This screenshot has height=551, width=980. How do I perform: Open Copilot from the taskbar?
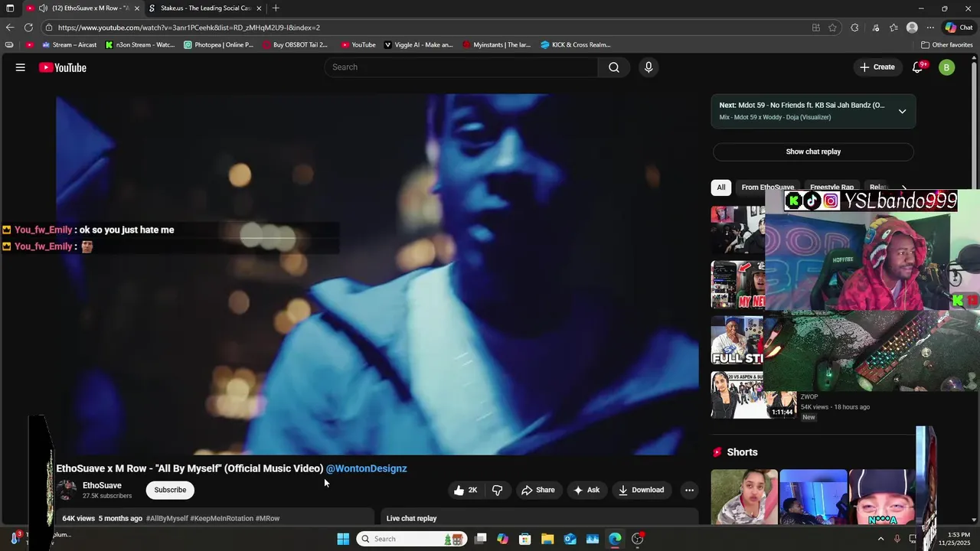tap(502, 539)
